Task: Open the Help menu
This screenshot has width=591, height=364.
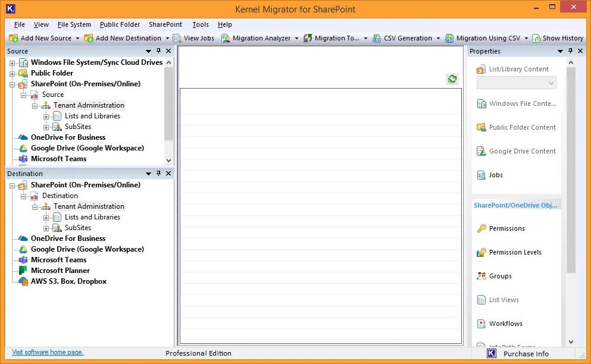Action: 224,24
